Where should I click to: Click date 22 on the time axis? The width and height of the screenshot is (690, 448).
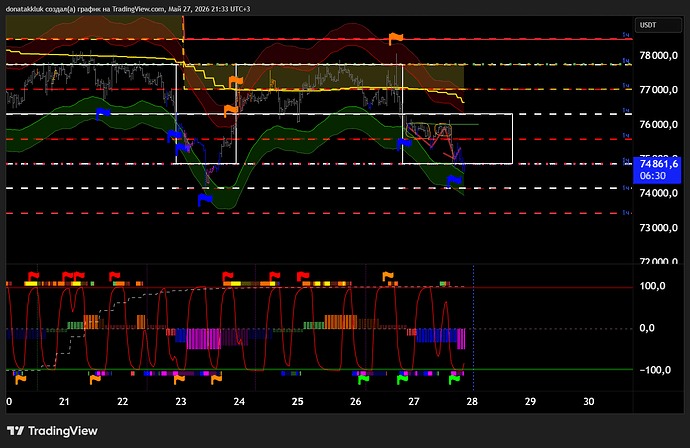(122, 401)
